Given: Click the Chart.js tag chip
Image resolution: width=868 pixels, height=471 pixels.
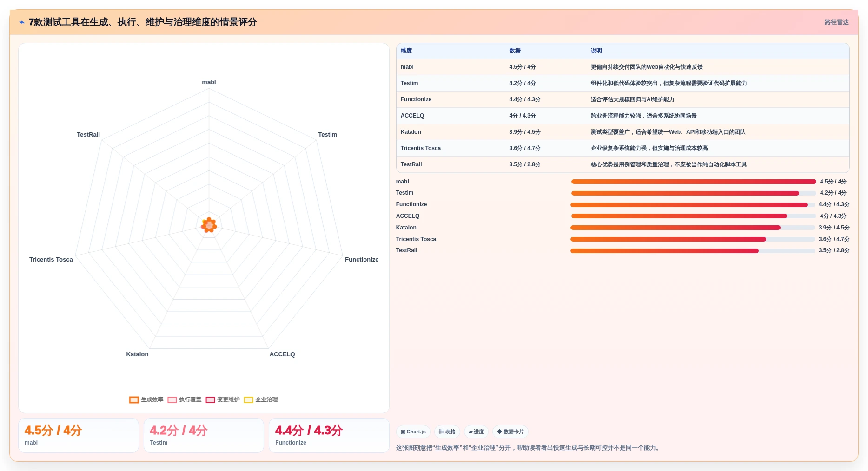Looking at the screenshot, I should point(413,432).
